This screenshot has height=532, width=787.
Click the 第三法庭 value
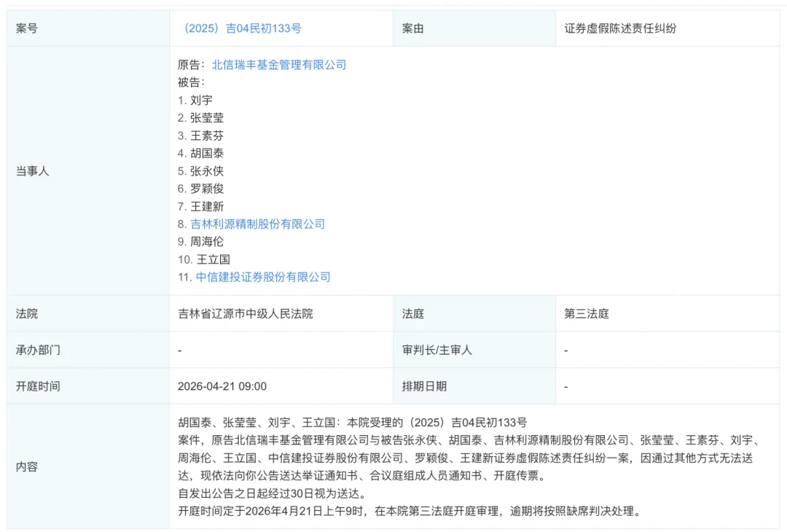coord(587,313)
